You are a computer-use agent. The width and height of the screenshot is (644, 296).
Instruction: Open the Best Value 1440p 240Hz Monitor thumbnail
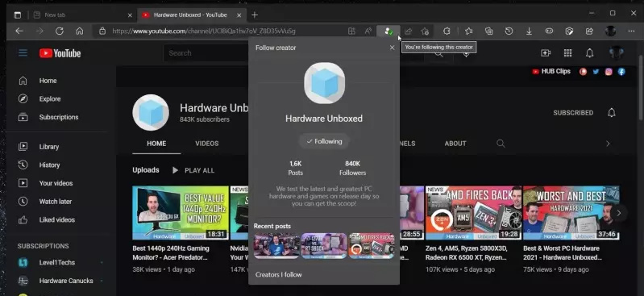point(181,213)
